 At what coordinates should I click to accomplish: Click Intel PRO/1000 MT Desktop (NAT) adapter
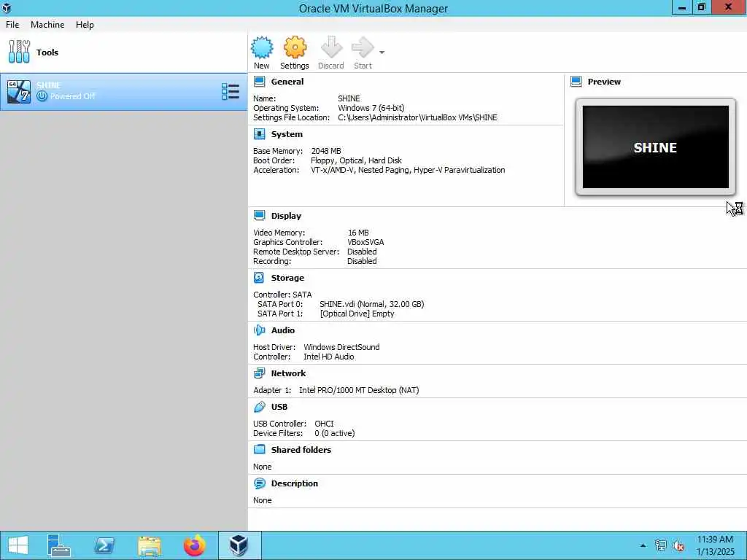pos(359,390)
